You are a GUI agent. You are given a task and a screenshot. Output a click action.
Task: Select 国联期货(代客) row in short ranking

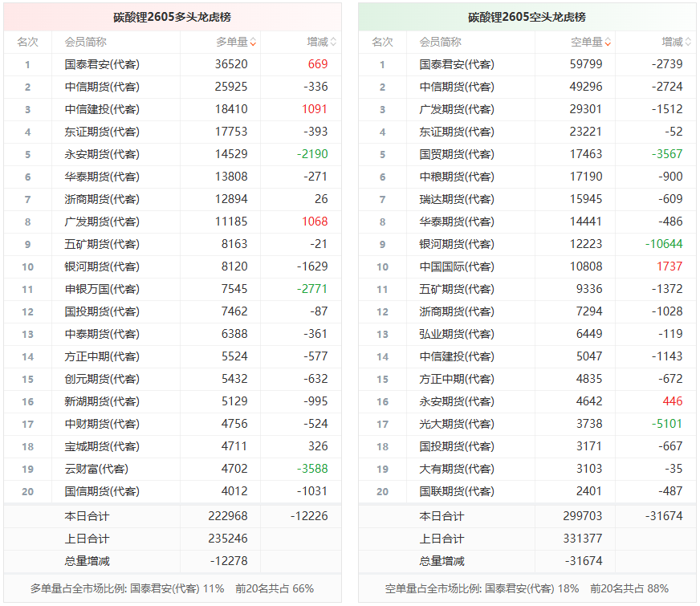pyautogui.click(x=527, y=491)
